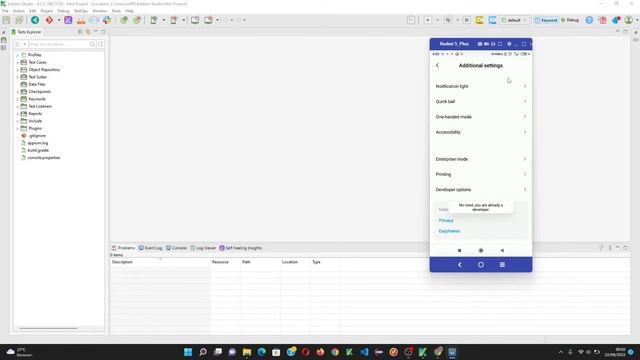Image resolution: width=640 pixels, height=360 pixels.
Task: Click the back arrow on blue mirror bar
Action: [x=460, y=265]
